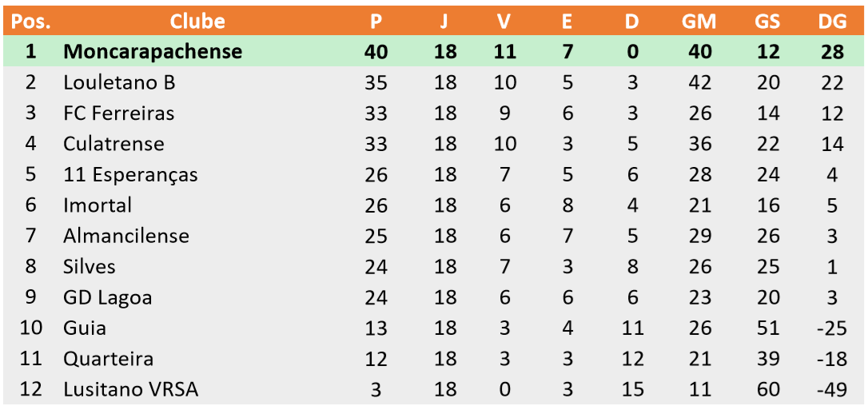This screenshot has width=868, height=406.
Task: Select the GD Lagoa team cell
Action: pyautogui.click(x=107, y=298)
